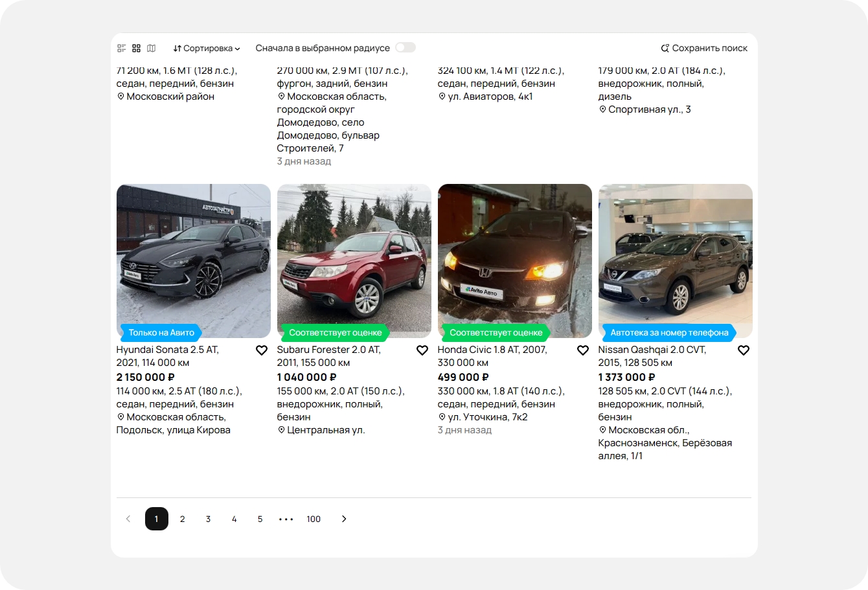Open the Сортировка dropdown
The height and width of the screenshot is (590, 868).
tap(207, 49)
